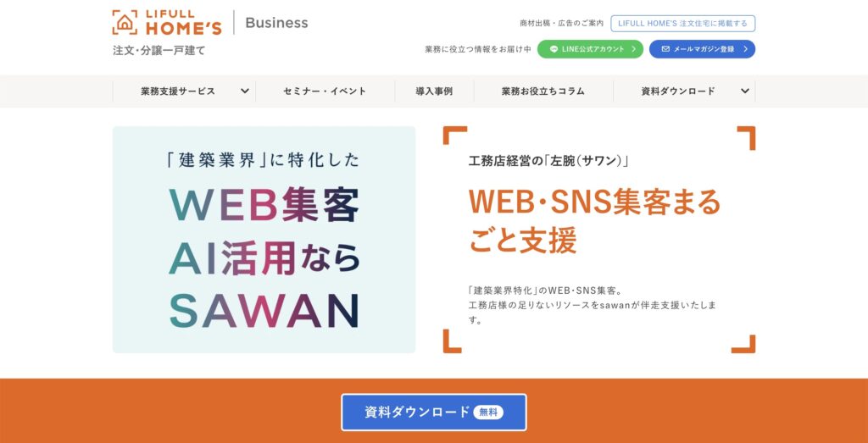The width and height of the screenshot is (868, 443).
Task: Expand the 資料ダウンロード menu chevron
Action: [744, 91]
